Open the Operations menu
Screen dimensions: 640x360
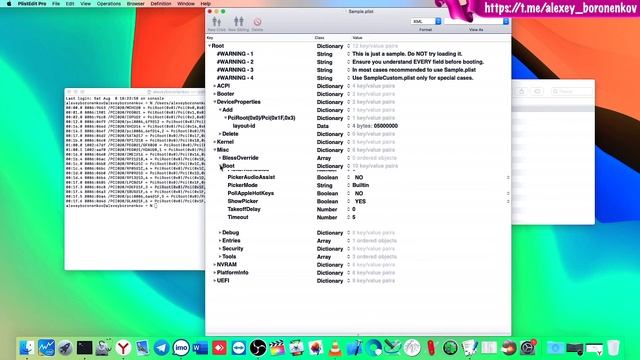(x=109, y=4)
